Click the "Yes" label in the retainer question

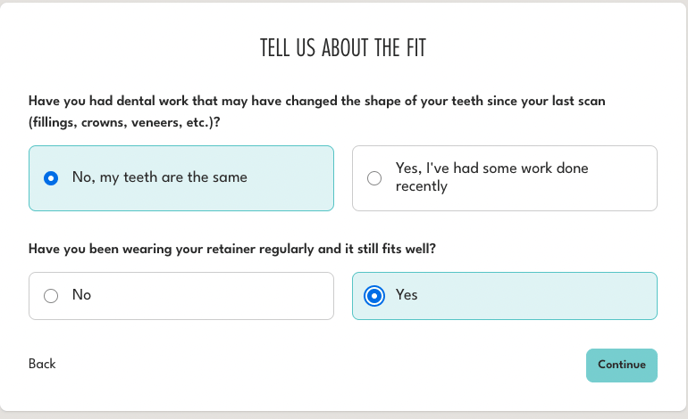(407, 295)
